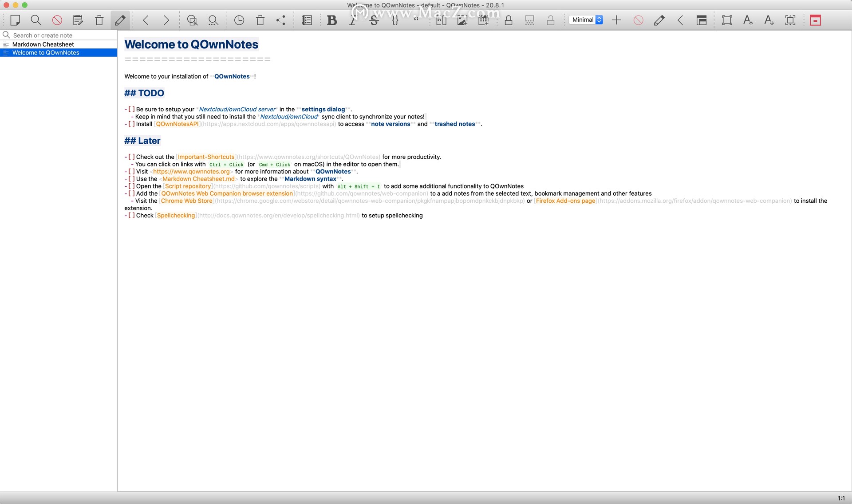Click the Insert table icon

[x=484, y=20]
